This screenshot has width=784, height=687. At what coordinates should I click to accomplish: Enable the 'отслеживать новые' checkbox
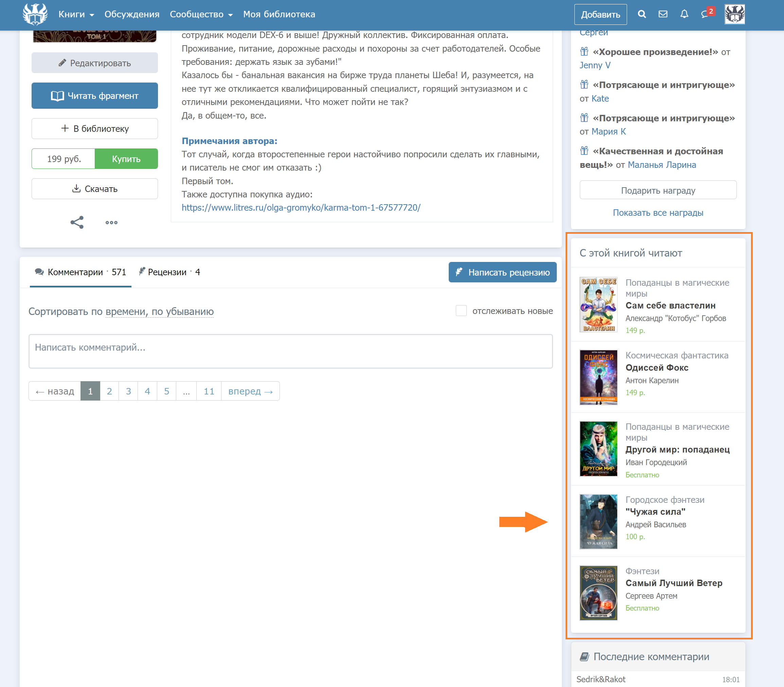(x=461, y=311)
